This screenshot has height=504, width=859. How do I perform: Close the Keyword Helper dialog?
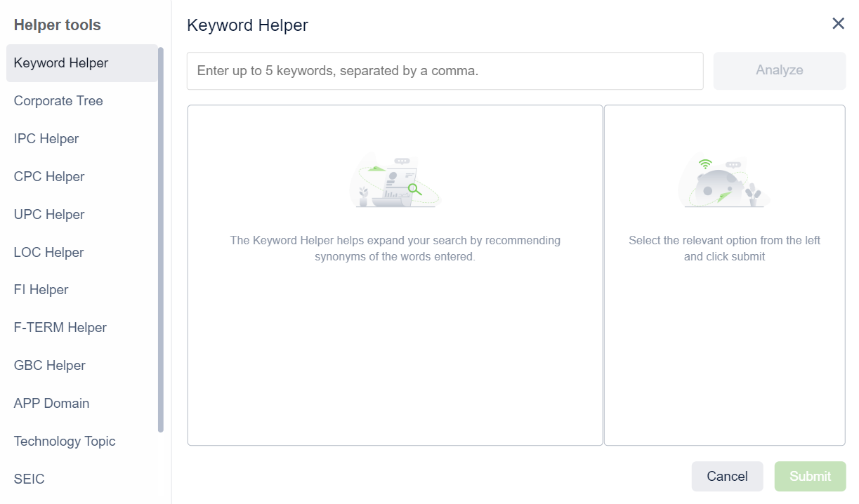click(838, 24)
